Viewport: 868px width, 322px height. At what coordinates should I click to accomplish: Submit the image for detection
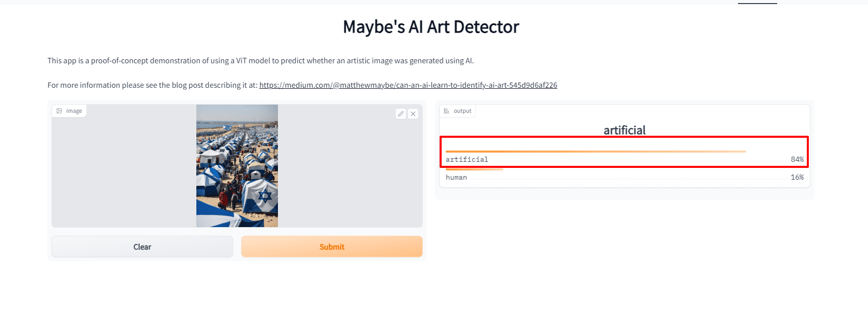[332, 246]
